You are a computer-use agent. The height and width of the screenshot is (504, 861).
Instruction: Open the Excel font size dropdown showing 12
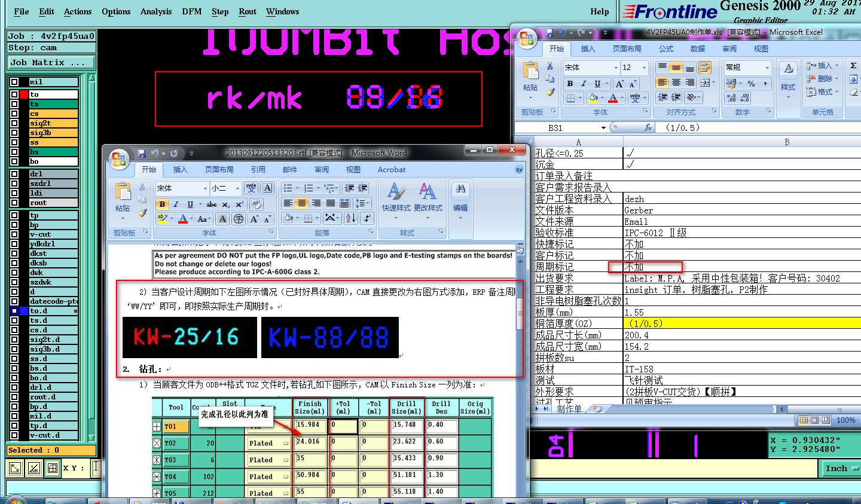click(644, 68)
